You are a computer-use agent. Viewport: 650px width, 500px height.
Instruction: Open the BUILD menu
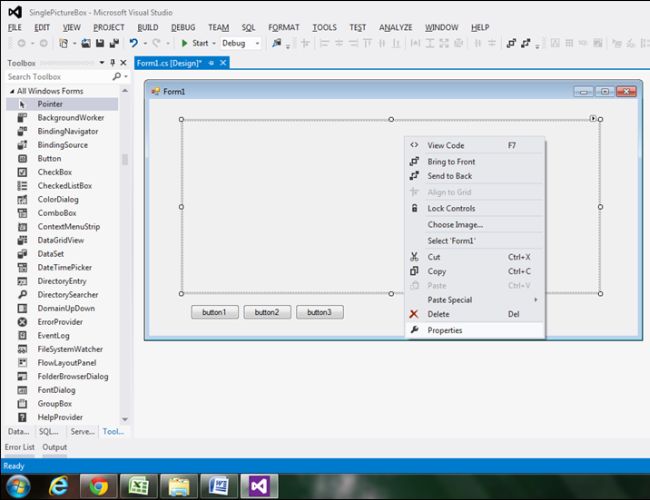147,27
